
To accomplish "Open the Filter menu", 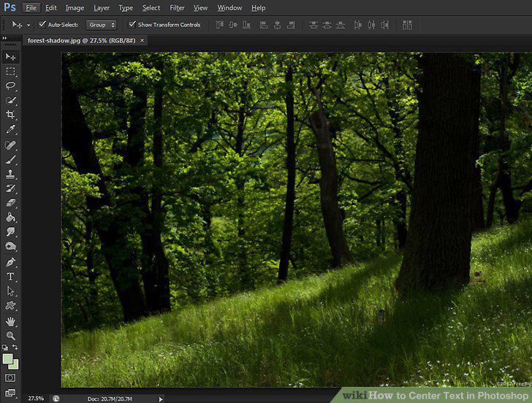I will [x=177, y=8].
